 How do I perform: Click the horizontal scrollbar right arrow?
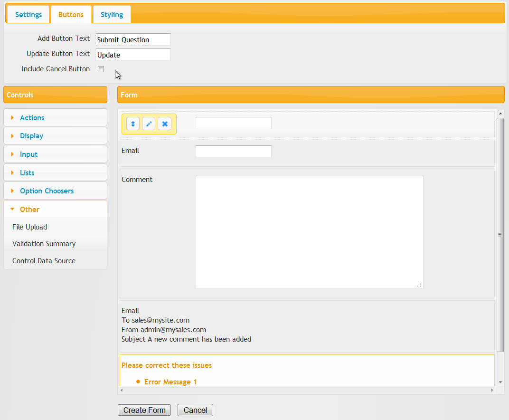pyautogui.click(x=492, y=390)
